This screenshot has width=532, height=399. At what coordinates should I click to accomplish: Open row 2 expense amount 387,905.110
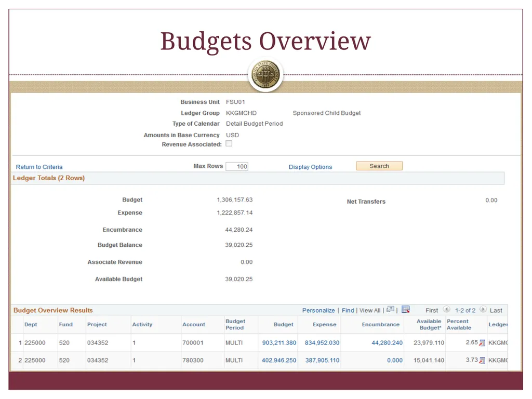click(322, 361)
